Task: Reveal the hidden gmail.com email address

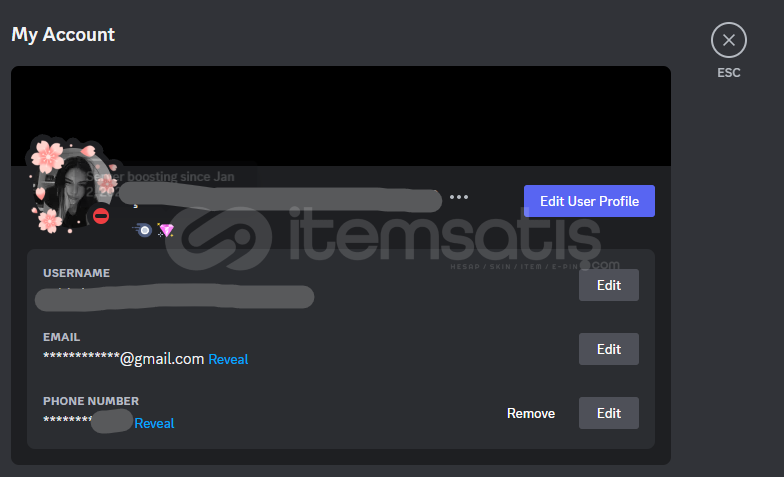Action: (x=228, y=359)
